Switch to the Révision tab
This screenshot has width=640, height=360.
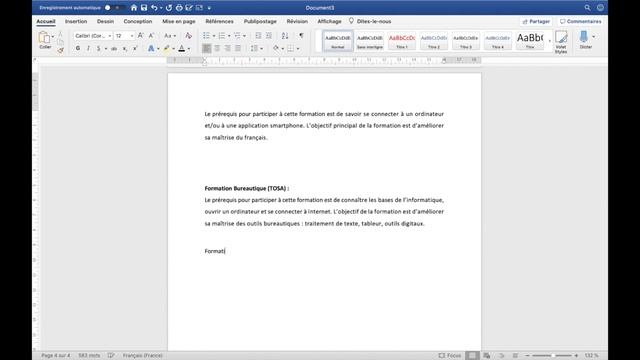pyautogui.click(x=297, y=21)
